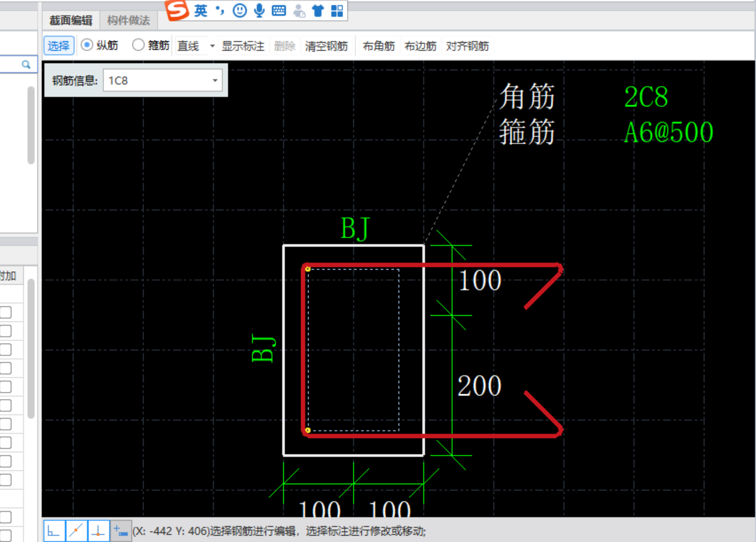Select the rotated BJ label left of section
The height and width of the screenshot is (542, 756).
pyautogui.click(x=264, y=348)
